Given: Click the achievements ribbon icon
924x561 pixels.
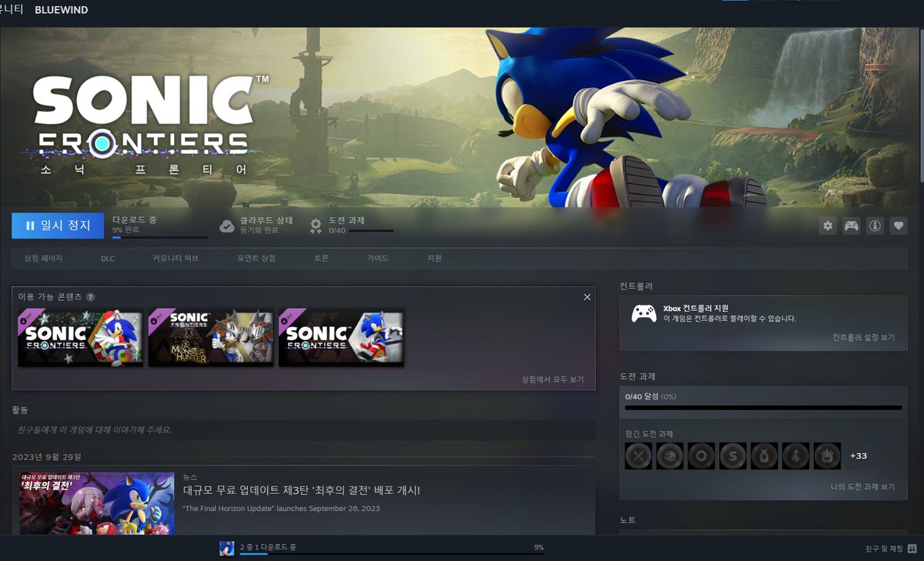Looking at the screenshot, I should [316, 225].
